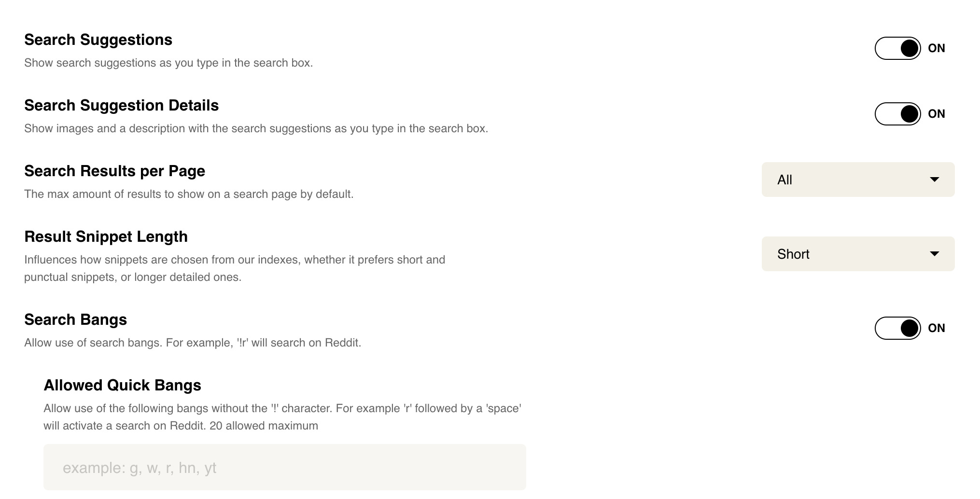The image size is (980, 499).
Task: Click the Search Results per Page heading
Action: pos(114,171)
